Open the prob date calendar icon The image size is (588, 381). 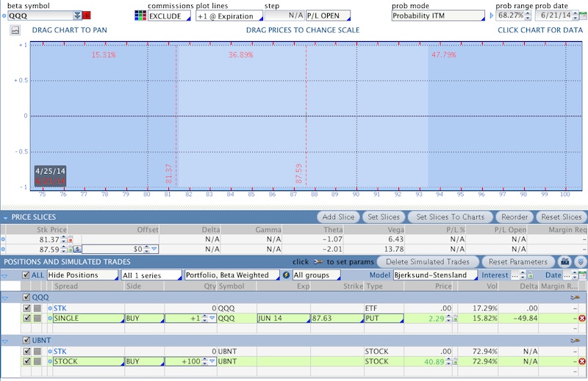583,15
